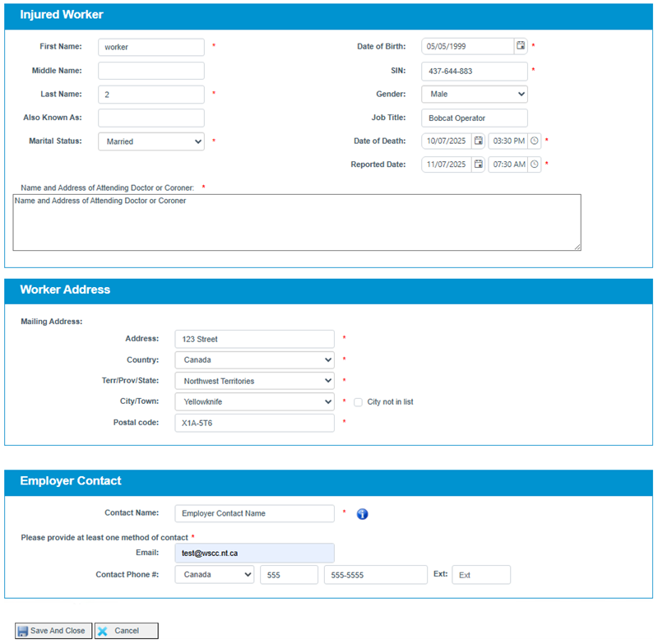Click the Middle Name input field
658x644 pixels.
[x=151, y=71]
